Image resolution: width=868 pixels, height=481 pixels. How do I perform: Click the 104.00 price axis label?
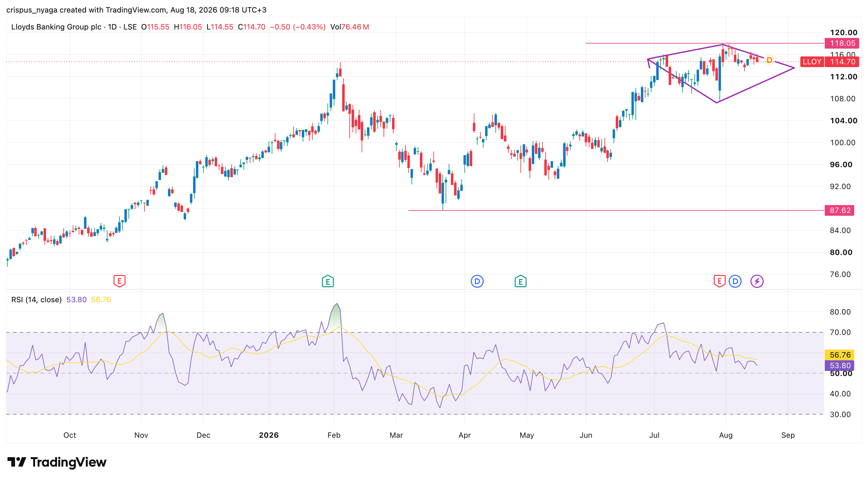844,121
